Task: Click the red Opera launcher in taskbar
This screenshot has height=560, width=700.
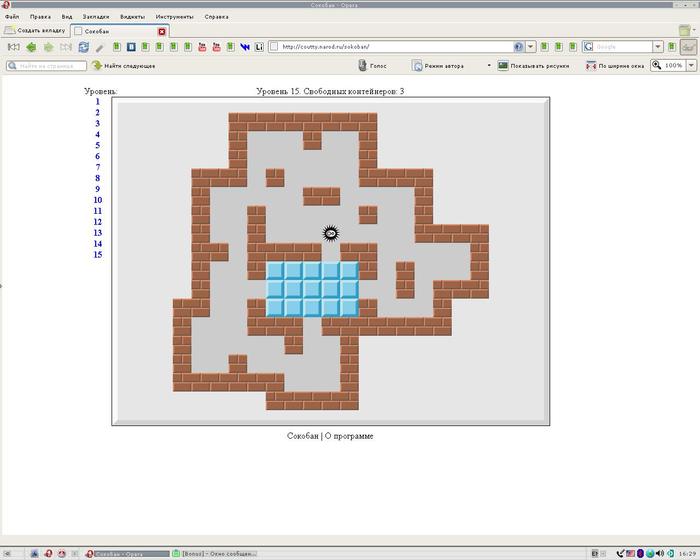Action: [48, 553]
